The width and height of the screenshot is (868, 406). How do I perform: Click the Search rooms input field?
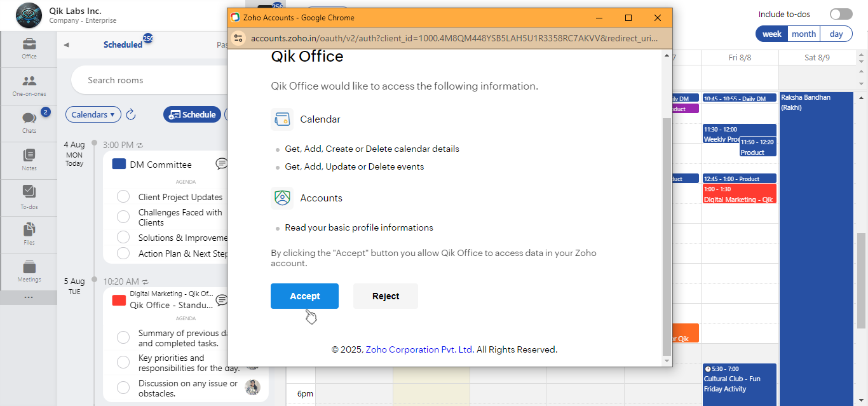153,80
